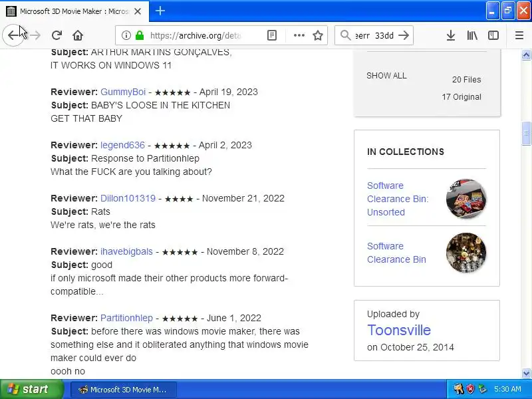
Task: Click Software Clearance Bin: Unsorted thumbnail
Action: 466,199
